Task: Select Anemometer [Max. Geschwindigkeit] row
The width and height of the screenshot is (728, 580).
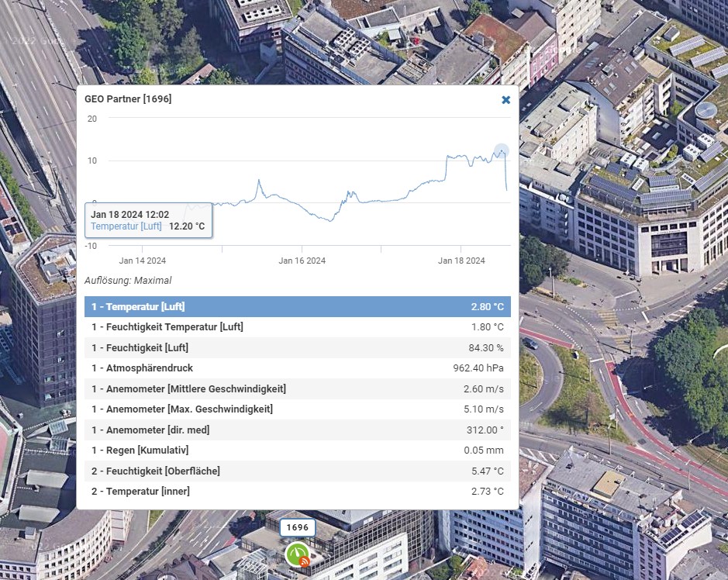Action: tap(297, 409)
